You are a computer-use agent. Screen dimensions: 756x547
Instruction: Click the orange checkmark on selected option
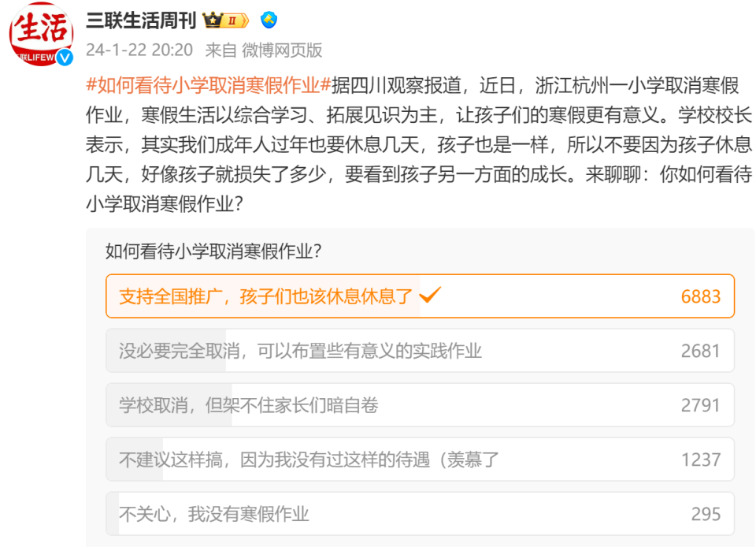pyautogui.click(x=430, y=294)
